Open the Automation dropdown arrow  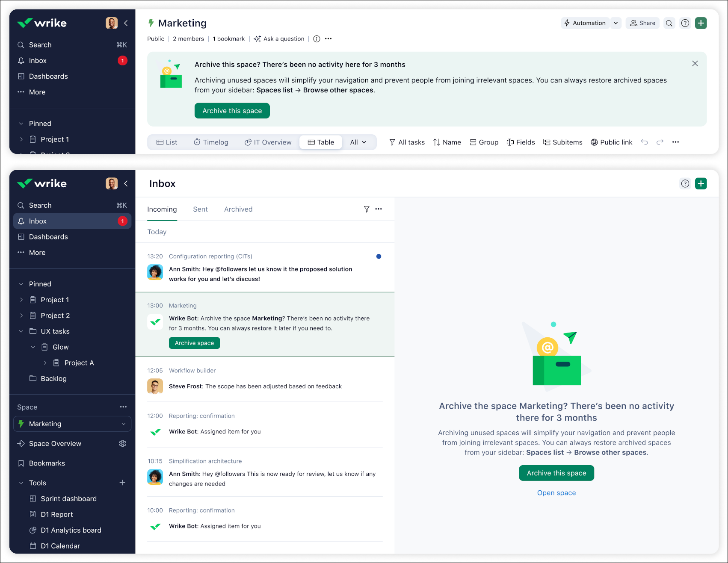(616, 23)
